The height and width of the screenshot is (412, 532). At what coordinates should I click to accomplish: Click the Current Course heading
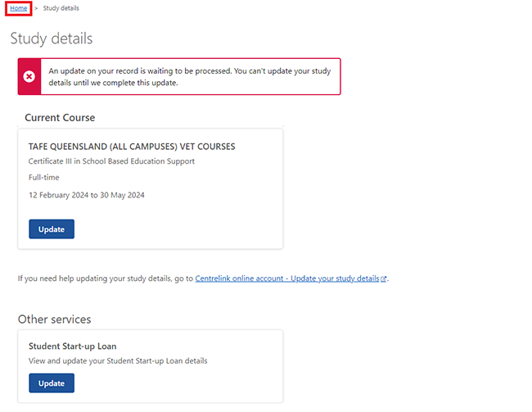click(x=60, y=117)
